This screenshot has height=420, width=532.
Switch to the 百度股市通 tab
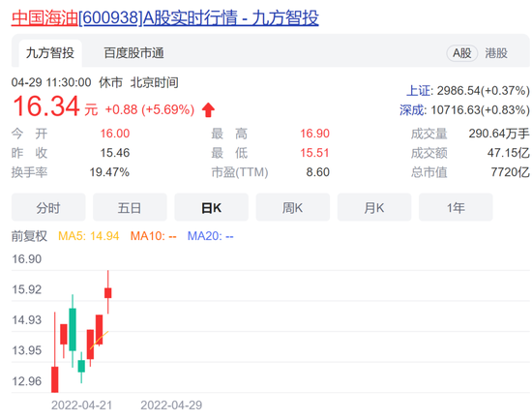[x=134, y=53]
